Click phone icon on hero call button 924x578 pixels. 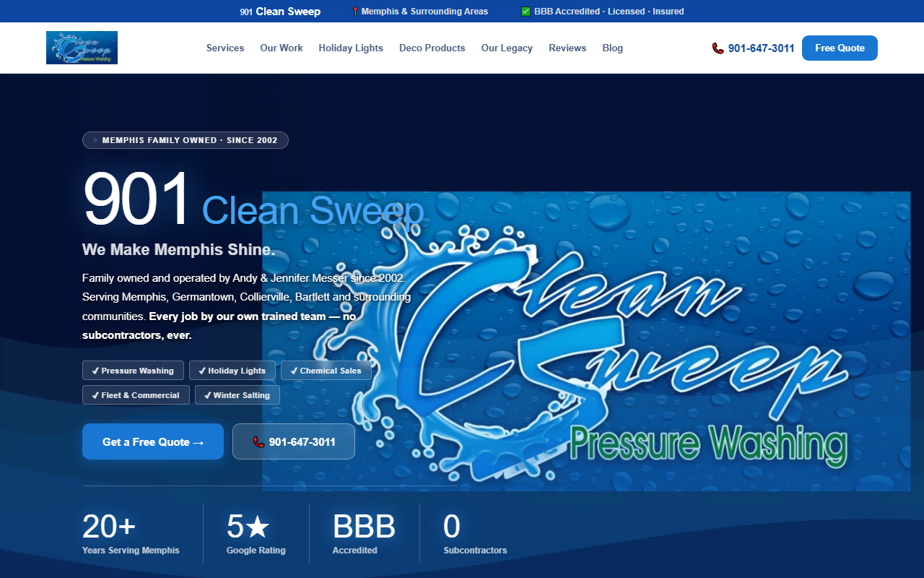coord(258,442)
